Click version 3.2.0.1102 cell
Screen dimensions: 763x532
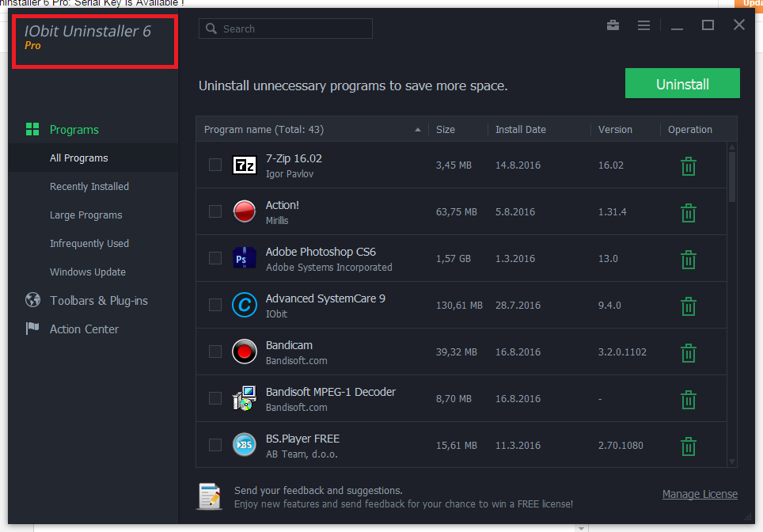(x=622, y=352)
